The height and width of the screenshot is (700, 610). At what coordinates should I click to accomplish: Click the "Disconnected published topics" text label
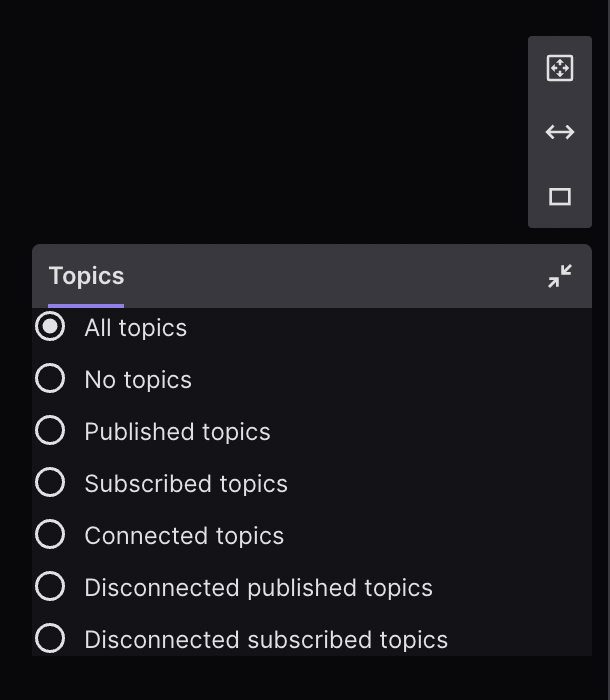point(258,588)
